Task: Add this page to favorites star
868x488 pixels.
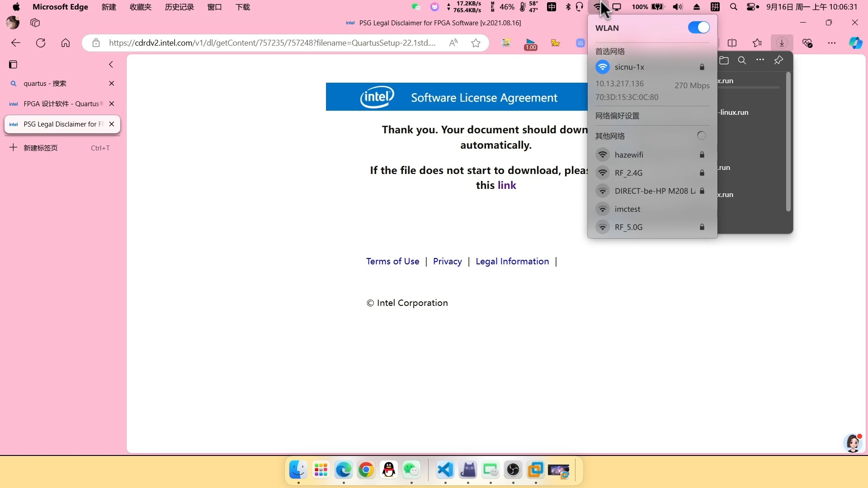Action: tap(476, 43)
